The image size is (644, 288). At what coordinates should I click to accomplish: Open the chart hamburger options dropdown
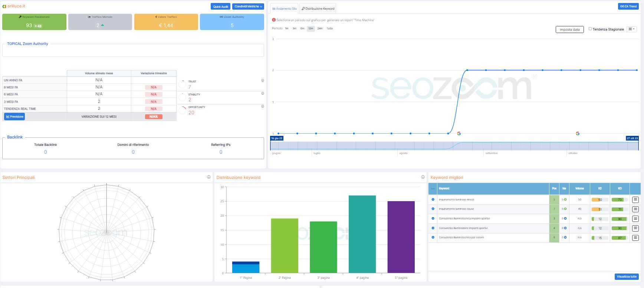pos(631,29)
